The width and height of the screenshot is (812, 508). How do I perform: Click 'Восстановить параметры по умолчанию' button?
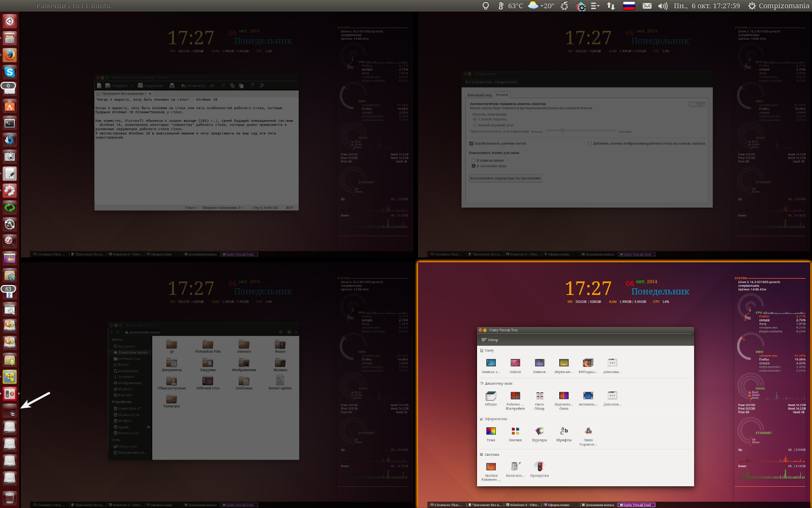pos(505,178)
